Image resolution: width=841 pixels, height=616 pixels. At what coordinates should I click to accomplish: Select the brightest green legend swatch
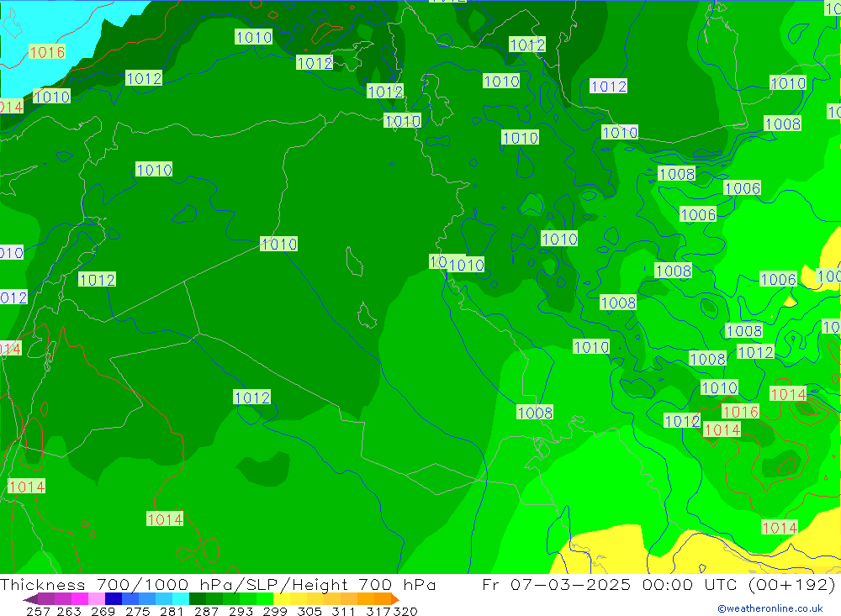pyautogui.click(x=265, y=599)
